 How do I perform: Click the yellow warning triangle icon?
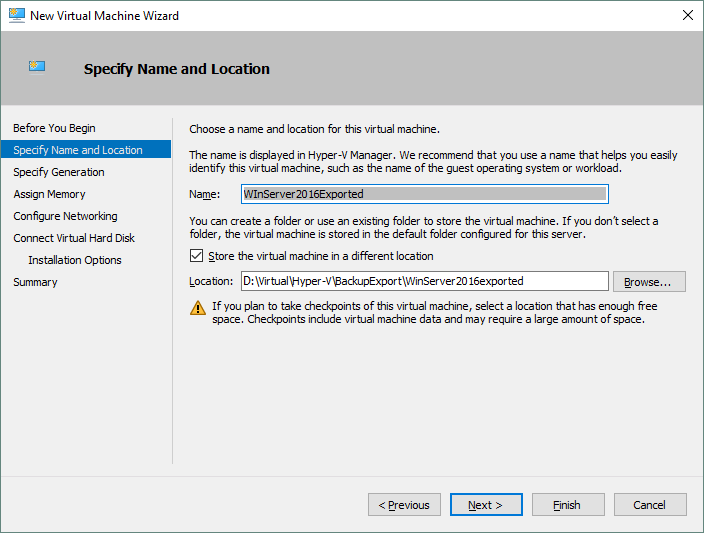[198, 308]
